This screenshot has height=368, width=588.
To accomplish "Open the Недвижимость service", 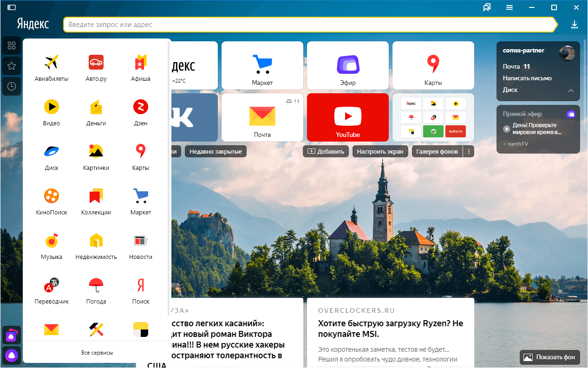I will click(96, 246).
